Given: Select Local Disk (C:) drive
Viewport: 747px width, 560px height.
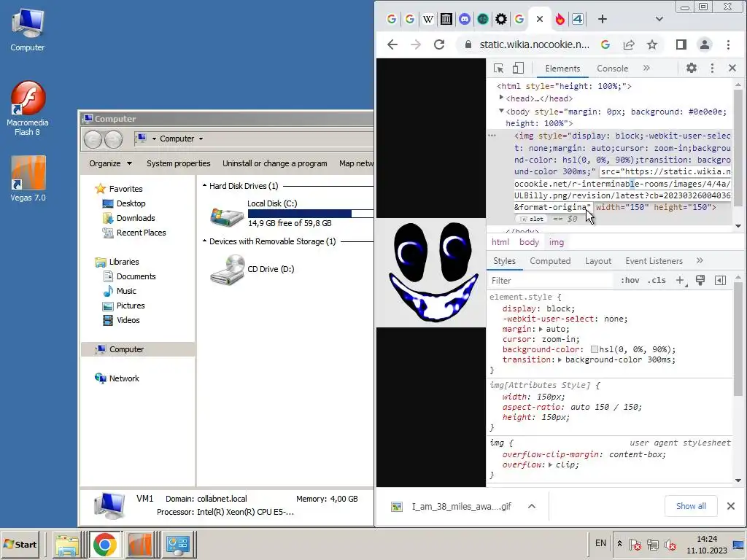Looking at the screenshot, I should click(x=290, y=213).
